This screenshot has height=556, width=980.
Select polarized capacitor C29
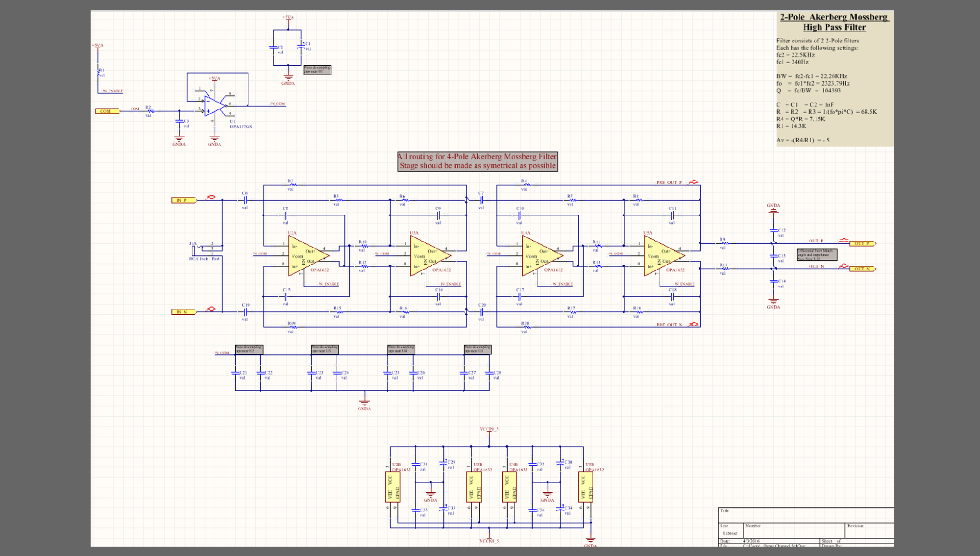(443, 462)
